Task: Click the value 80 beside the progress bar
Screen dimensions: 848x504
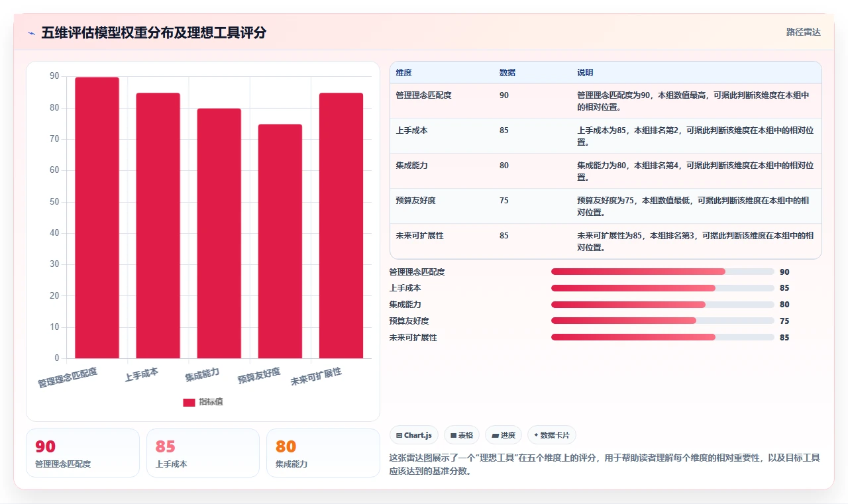Action: point(784,305)
